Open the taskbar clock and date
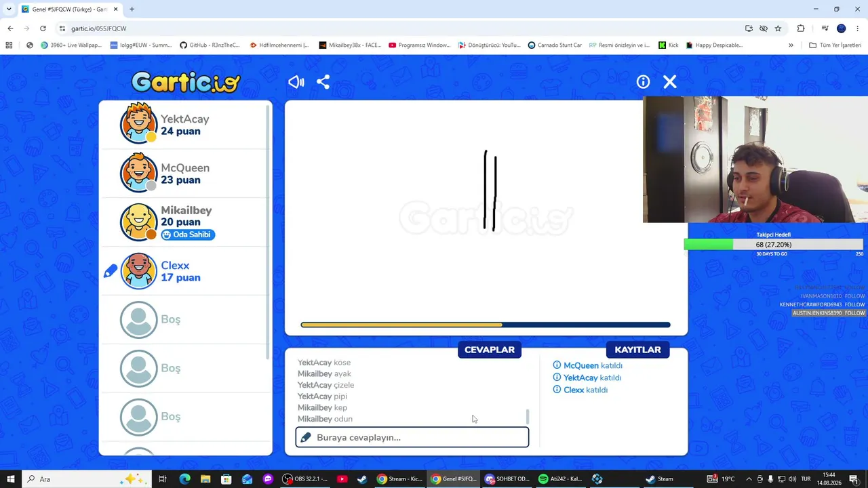 pyautogui.click(x=829, y=479)
